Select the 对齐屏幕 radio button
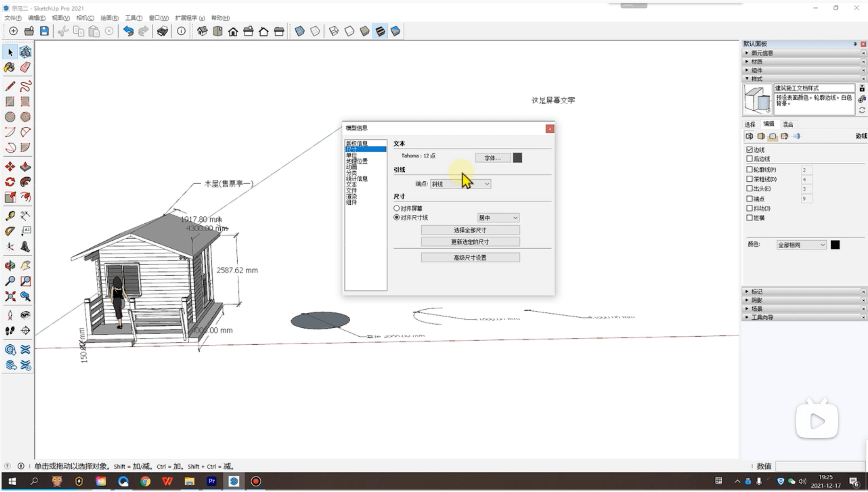The height and width of the screenshot is (492, 868). (396, 208)
